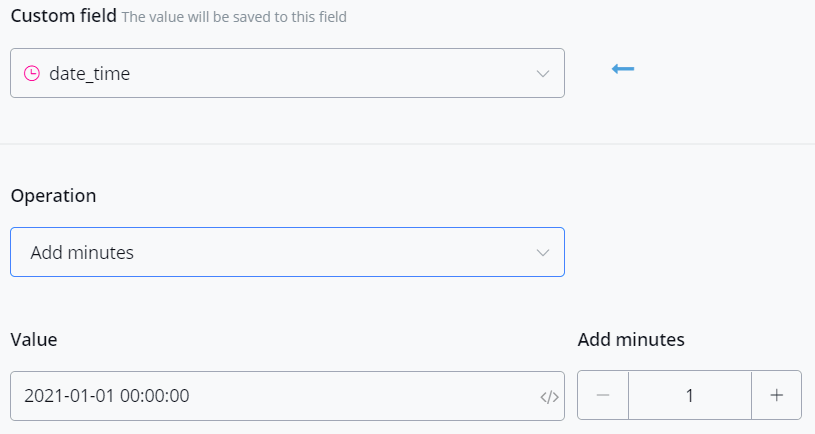815x434 pixels.
Task: Click the "Operation" section label
Action: click(53, 196)
